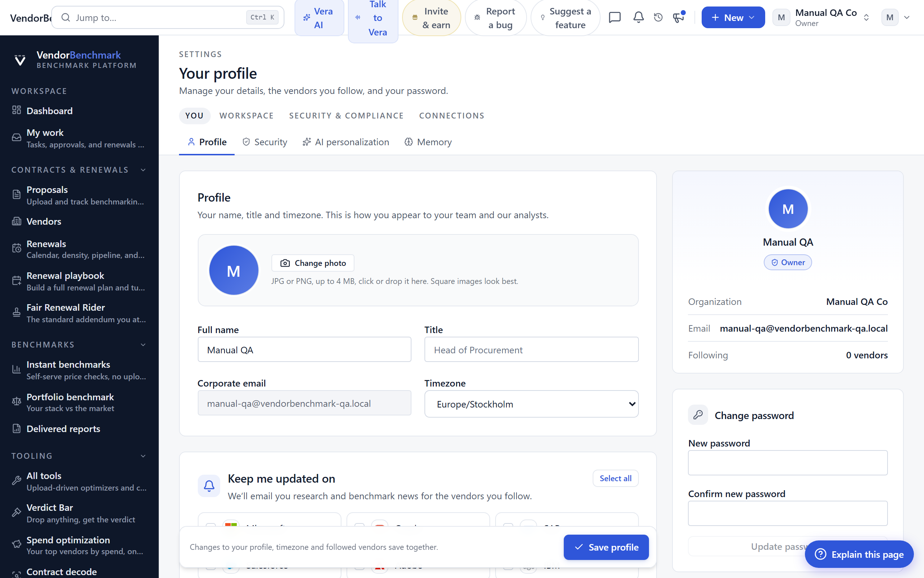Open Dashboard from the sidebar
The height and width of the screenshot is (578, 924).
click(x=79, y=111)
